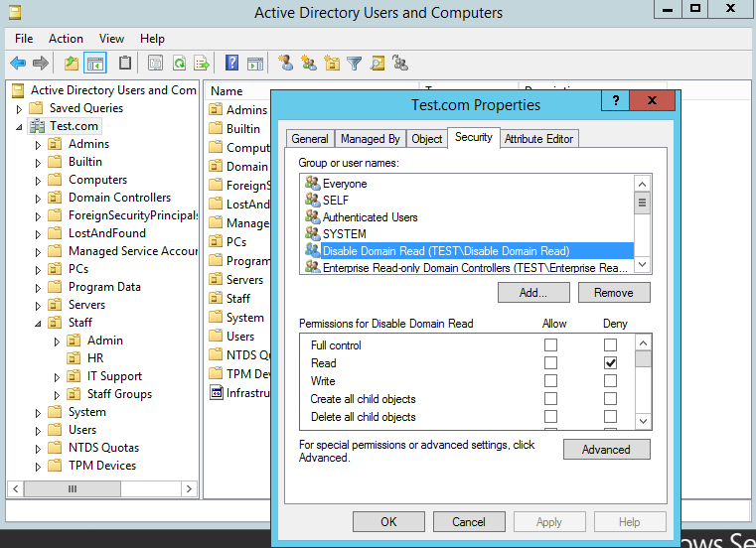
Task: Expand the Staff Groups tree node
Action: (x=57, y=395)
